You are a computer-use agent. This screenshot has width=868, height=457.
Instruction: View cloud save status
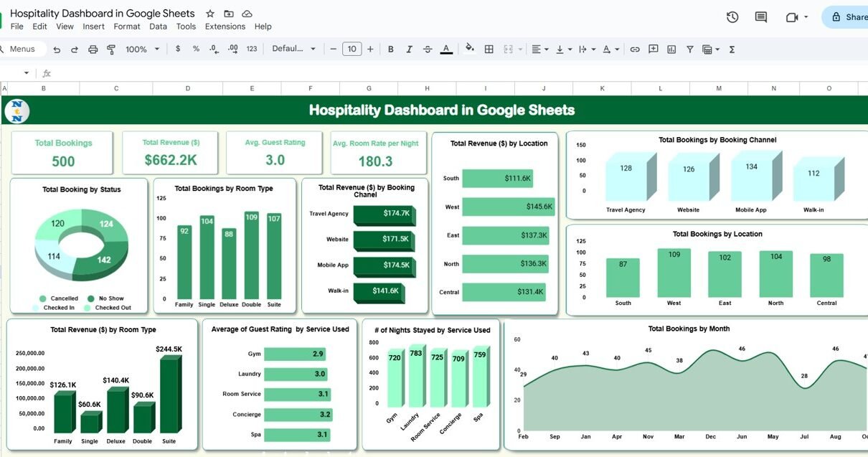247,14
